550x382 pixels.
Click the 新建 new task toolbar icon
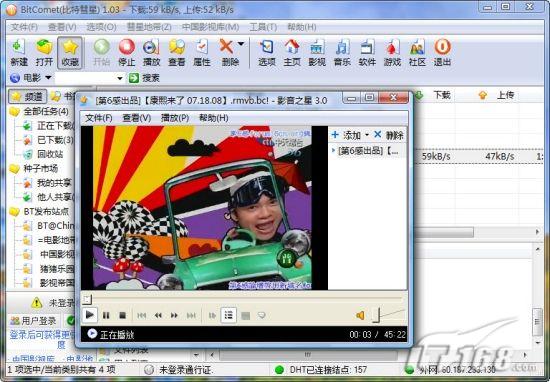point(19,53)
